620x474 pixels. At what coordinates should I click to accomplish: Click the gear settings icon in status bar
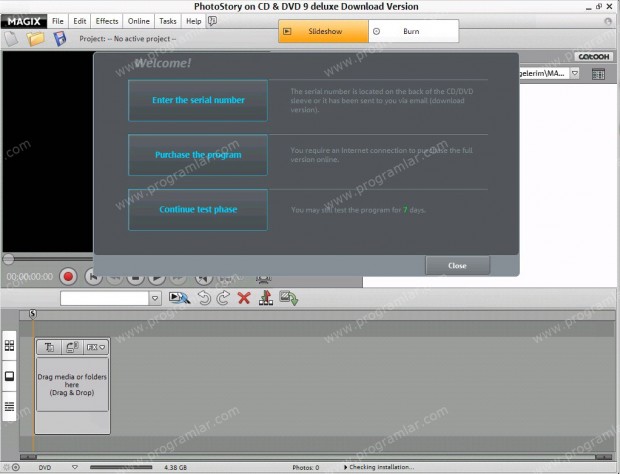click(6, 467)
